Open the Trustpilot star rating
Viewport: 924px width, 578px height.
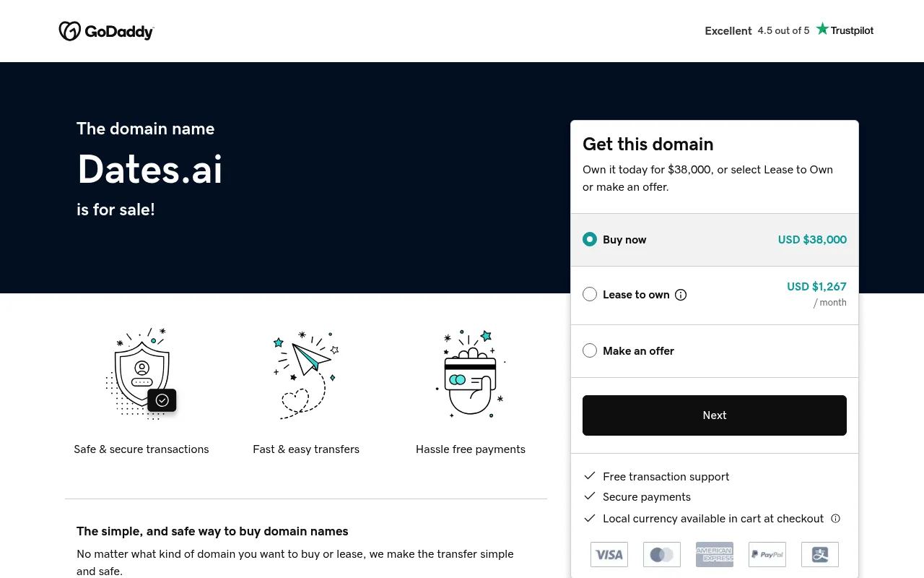[845, 30]
